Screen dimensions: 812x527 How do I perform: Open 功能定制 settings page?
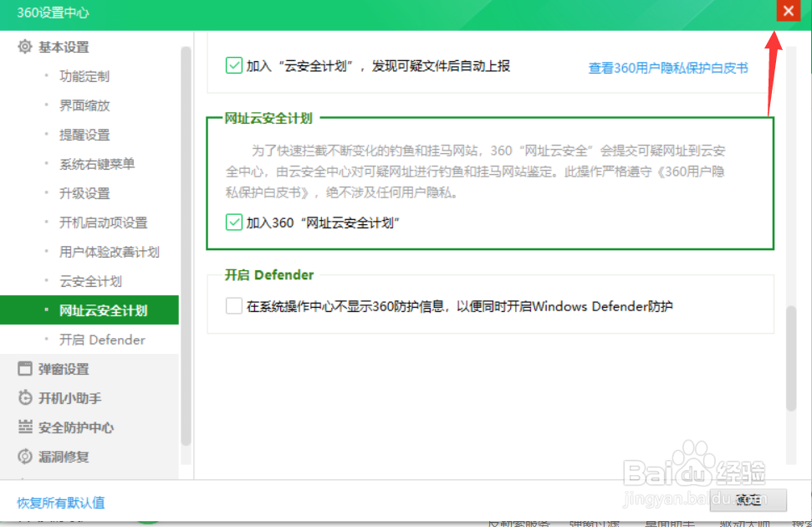pos(84,76)
